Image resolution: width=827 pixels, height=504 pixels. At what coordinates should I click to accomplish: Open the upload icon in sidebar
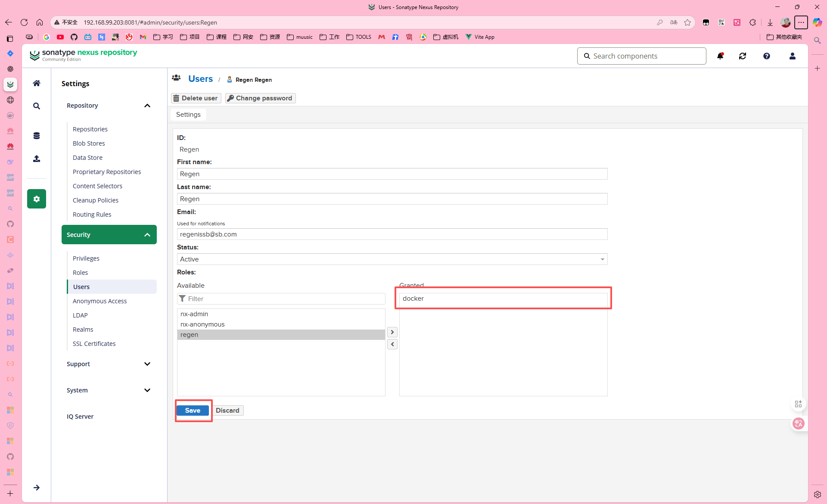(x=37, y=159)
